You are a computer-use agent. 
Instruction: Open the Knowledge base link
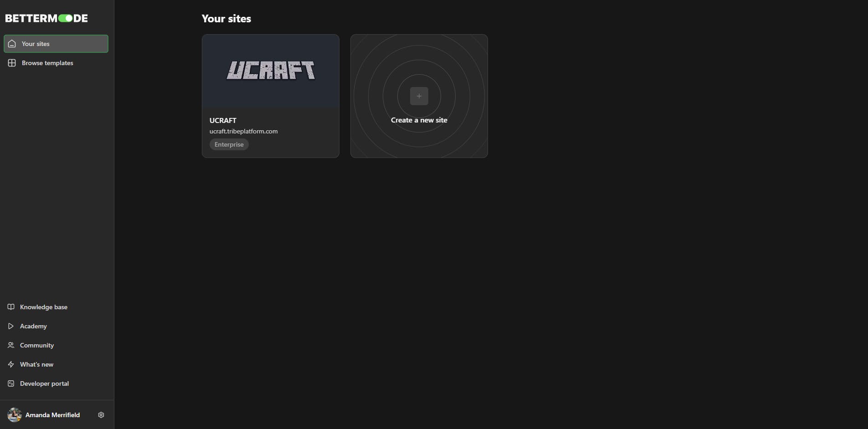click(x=44, y=307)
